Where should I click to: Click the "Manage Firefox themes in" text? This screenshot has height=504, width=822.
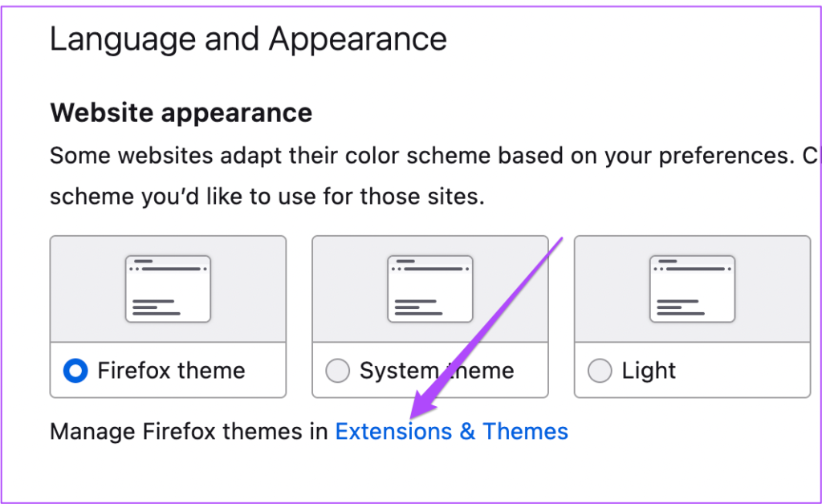(189, 432)
